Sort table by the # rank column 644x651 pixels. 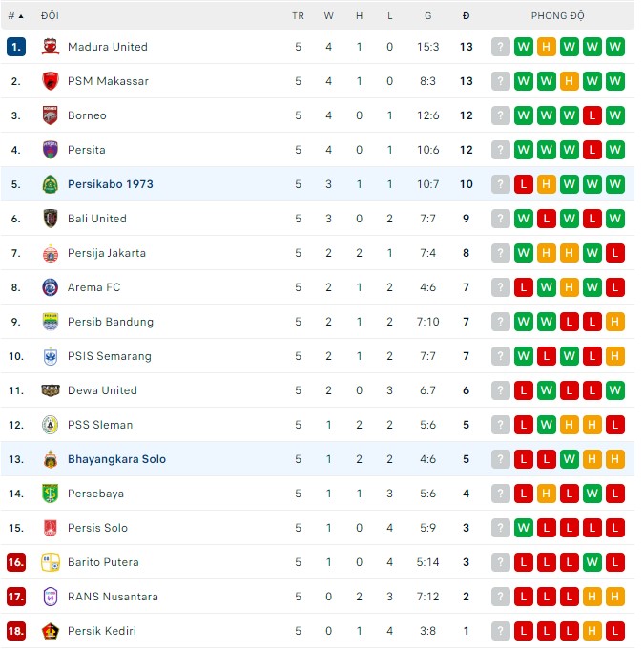pyautogui.click(x=15, y=16)
